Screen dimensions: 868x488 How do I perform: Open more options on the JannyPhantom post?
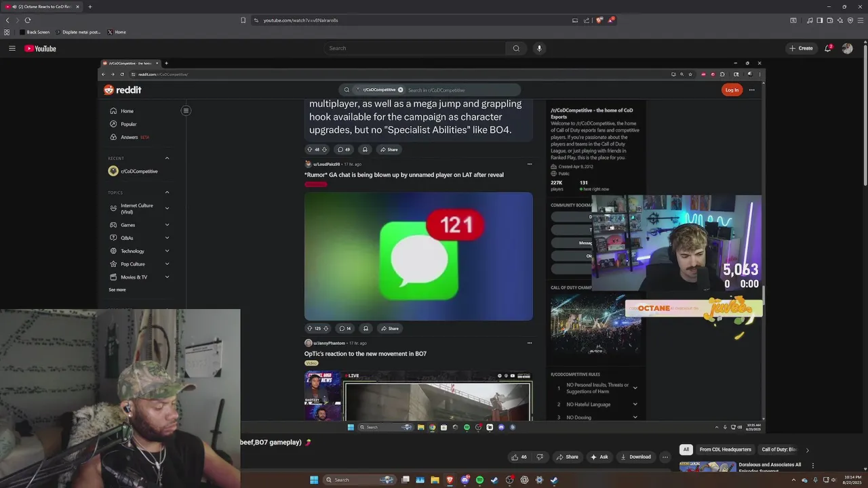coord(530,343)
